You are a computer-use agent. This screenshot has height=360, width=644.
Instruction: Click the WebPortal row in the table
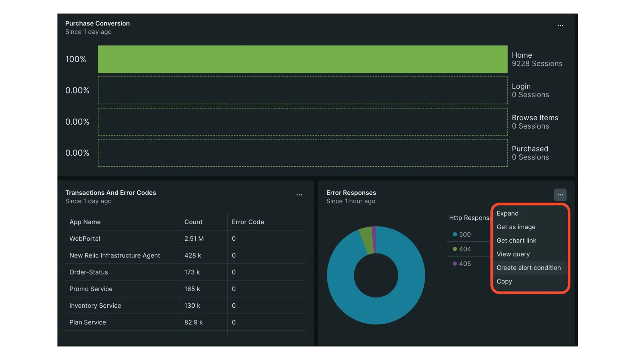click(134, 239)
